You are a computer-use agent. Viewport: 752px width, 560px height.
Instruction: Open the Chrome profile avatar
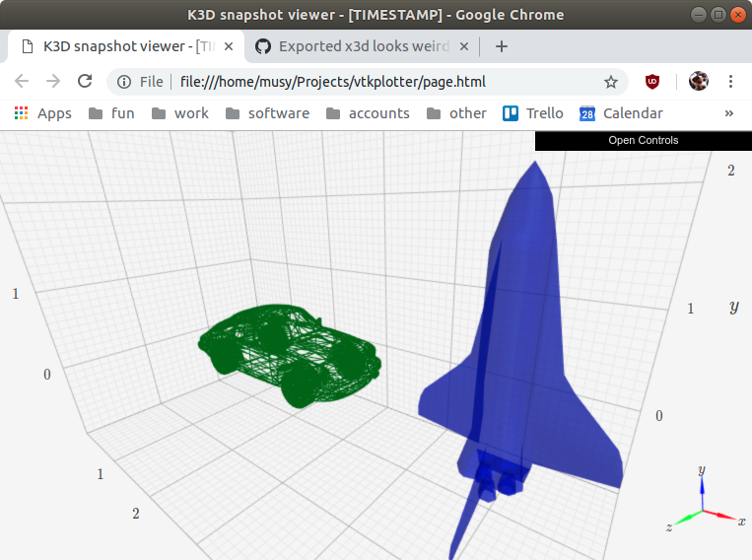coord(698,81)
